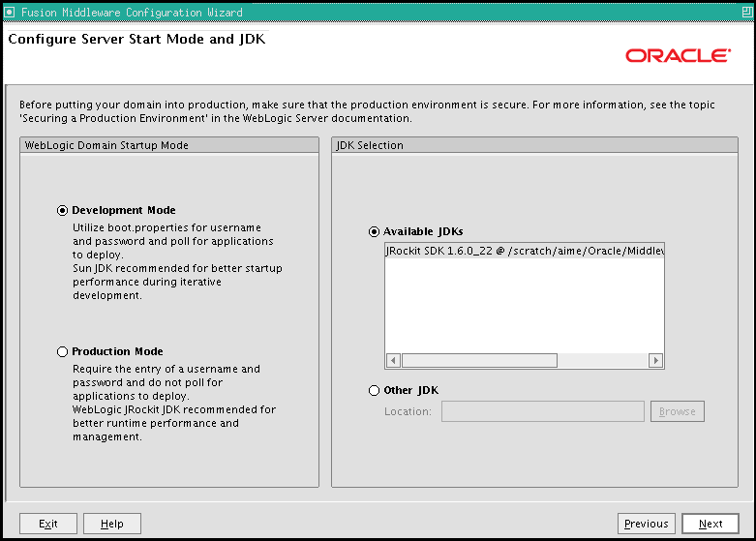Click the window menu icon in the title bar
Image resolution: width=756 pixels, height=541 pixels.
point(9,12)
